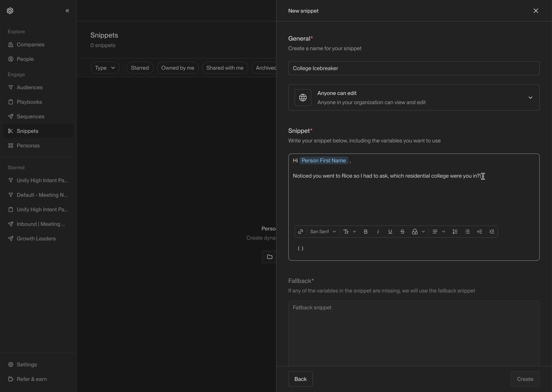Click into the Fallback snippet field
552x392 pixels.
click(x=414, y=333)
